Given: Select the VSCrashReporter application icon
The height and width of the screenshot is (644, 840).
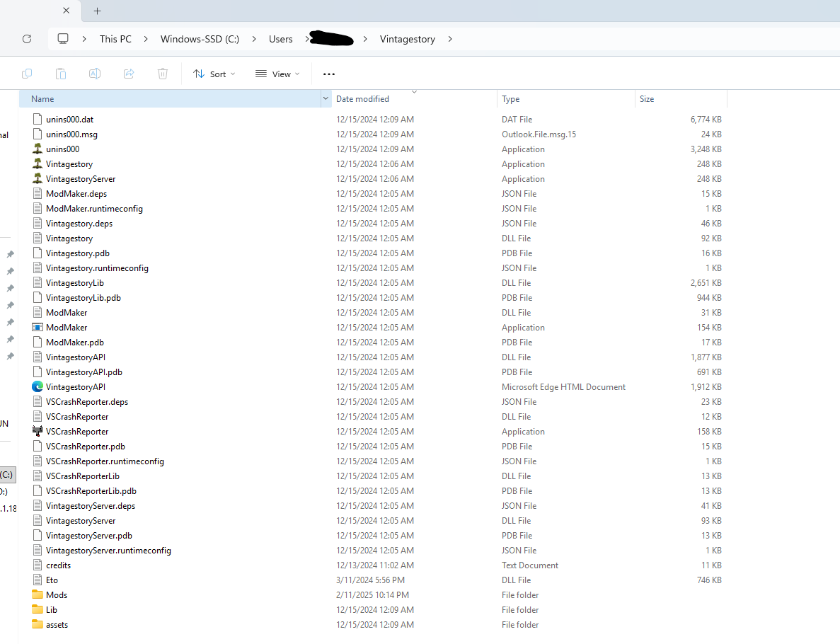Looking at the screenshot, I should [x=38, y=432].
